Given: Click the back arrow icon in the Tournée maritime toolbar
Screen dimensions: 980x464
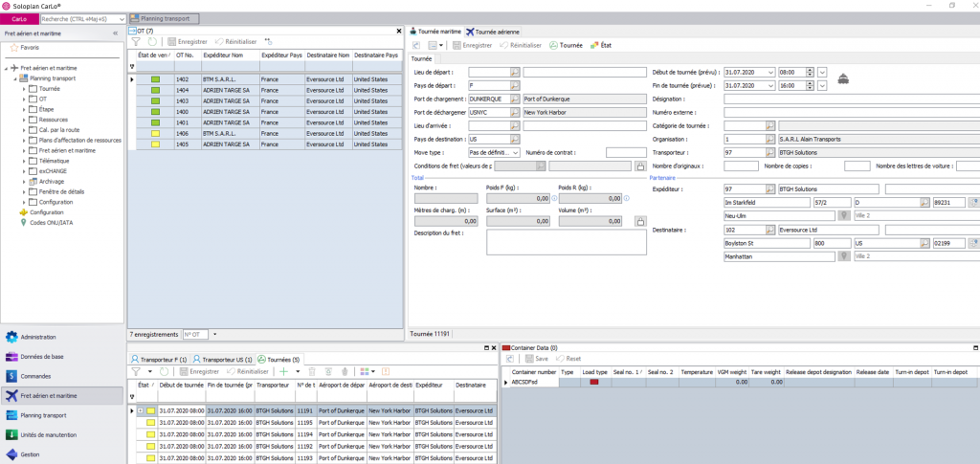Looking at the screenshot, I should click(416, 45).
